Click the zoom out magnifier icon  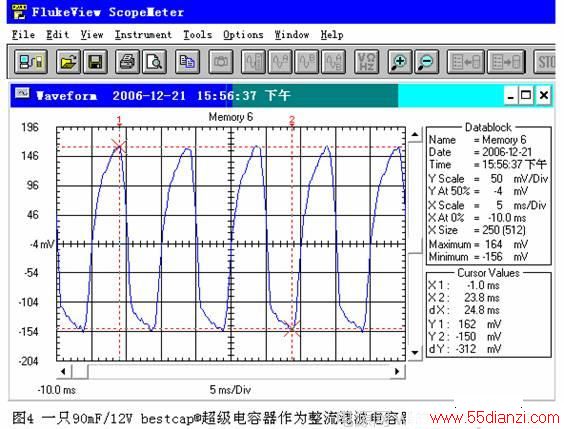pyautogui.click(x=426, y=62)
